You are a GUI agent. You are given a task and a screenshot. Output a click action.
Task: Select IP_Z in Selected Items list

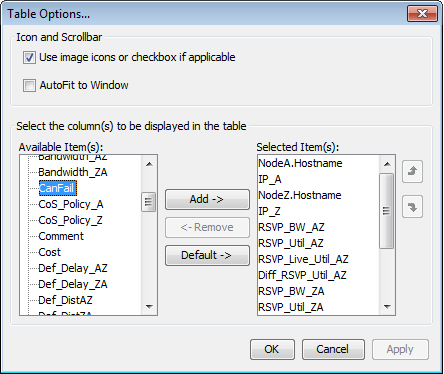[x=269, y=211]
